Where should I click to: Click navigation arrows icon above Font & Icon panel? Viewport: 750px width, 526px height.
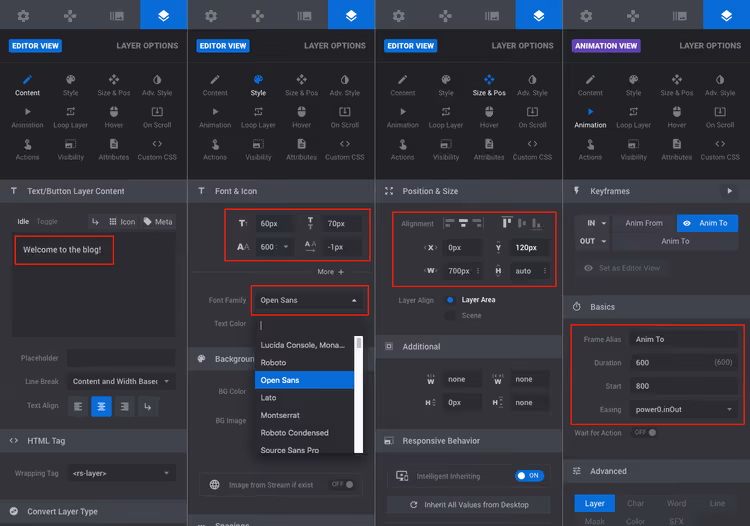tap(258, 16)
